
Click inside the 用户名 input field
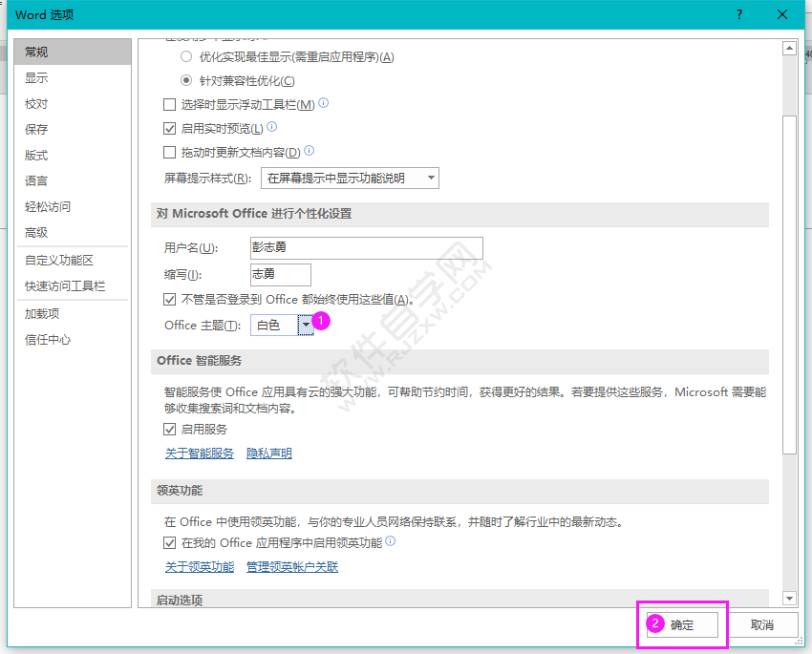(x=363, y=248)
